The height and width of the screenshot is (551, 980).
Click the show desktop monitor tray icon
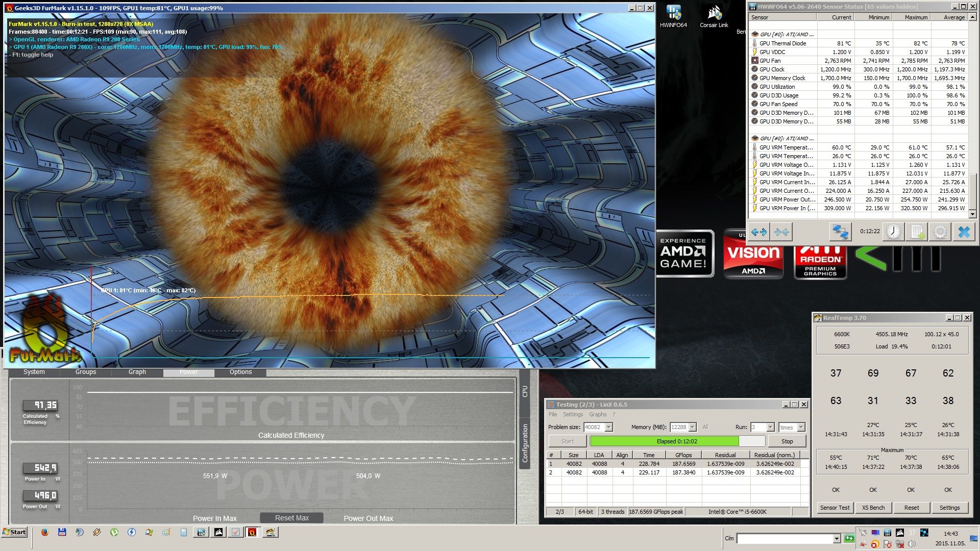tap(974, 539)
